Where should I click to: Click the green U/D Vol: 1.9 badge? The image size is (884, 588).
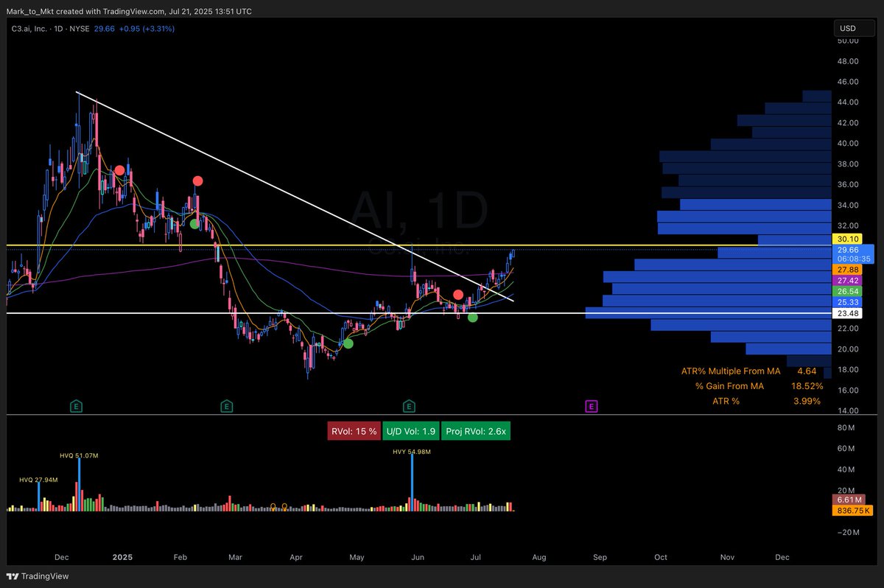point(412,431)
